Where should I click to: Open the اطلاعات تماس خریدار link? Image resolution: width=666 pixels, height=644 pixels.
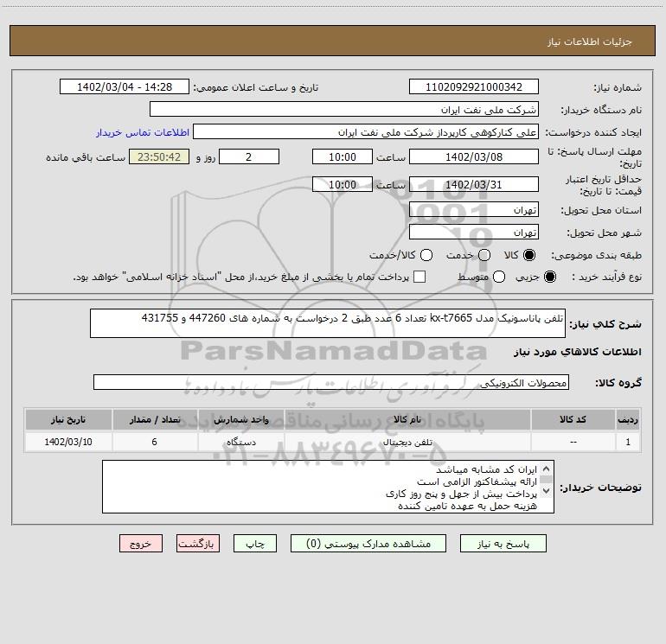143,132
